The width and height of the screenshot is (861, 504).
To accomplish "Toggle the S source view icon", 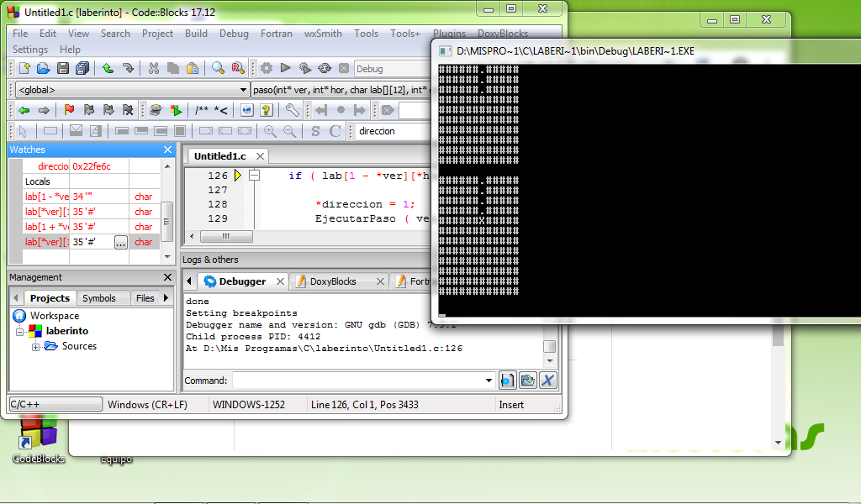I will pos(315,131).
